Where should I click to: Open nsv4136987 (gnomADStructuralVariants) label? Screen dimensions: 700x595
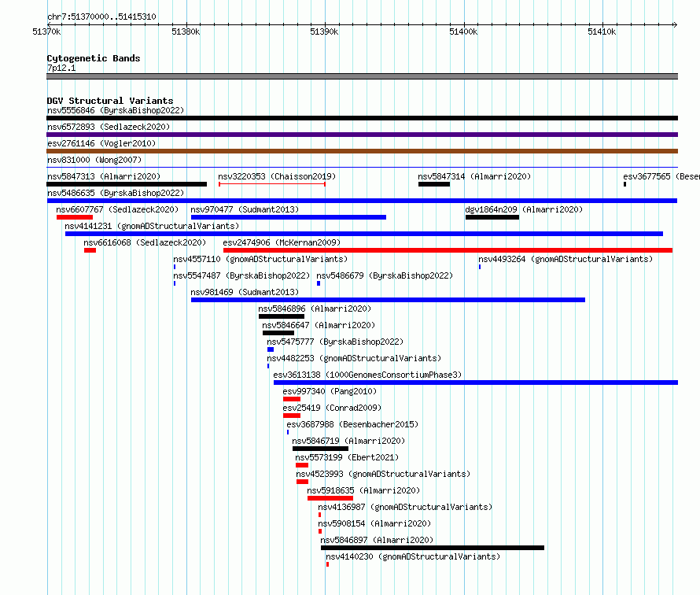[405, 507]
